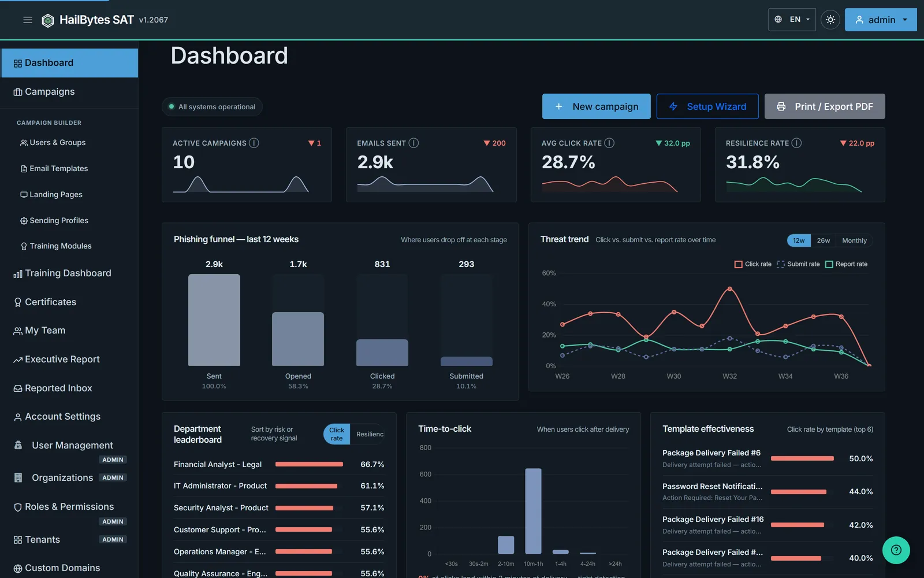Click Financial Analyst - Legal rate bar
Screen dimensions: 924x578
(x=309, y=464)
